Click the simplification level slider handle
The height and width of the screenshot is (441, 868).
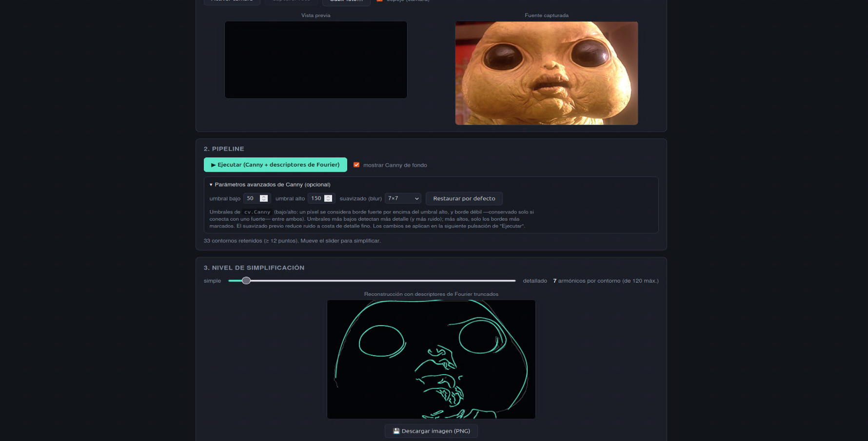click(x=246, y=281)
